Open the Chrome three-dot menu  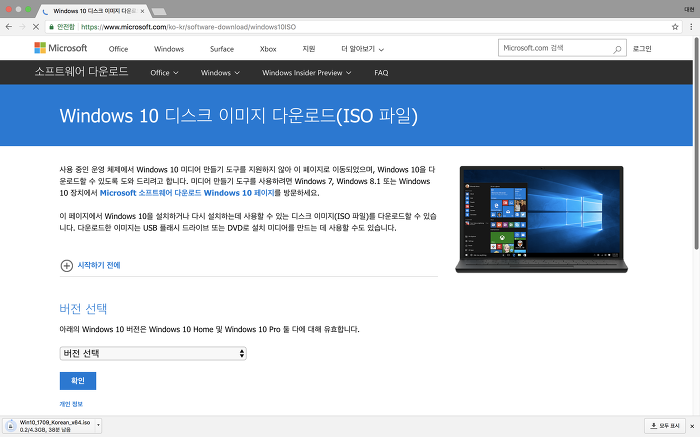point(691,27)
